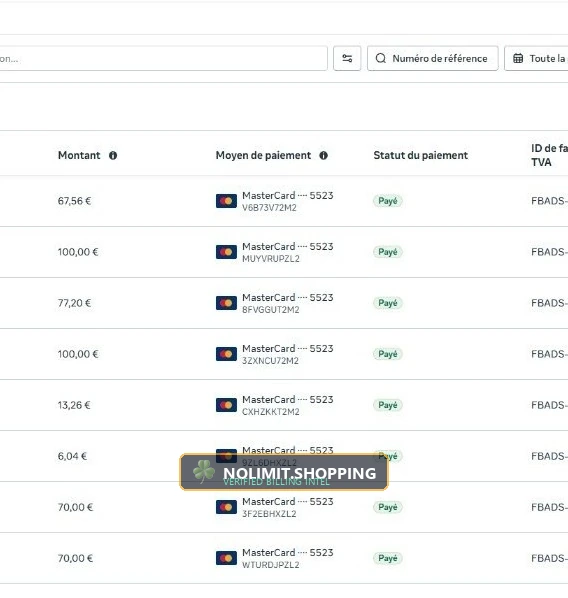Click the info icon next to Montant

click(113, 156)
